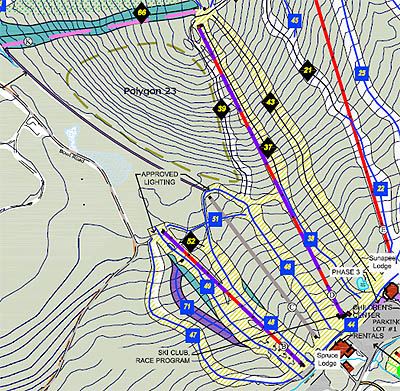Click the PARKING LOT #1 label
400x391 pixels.
click(386, 325)
